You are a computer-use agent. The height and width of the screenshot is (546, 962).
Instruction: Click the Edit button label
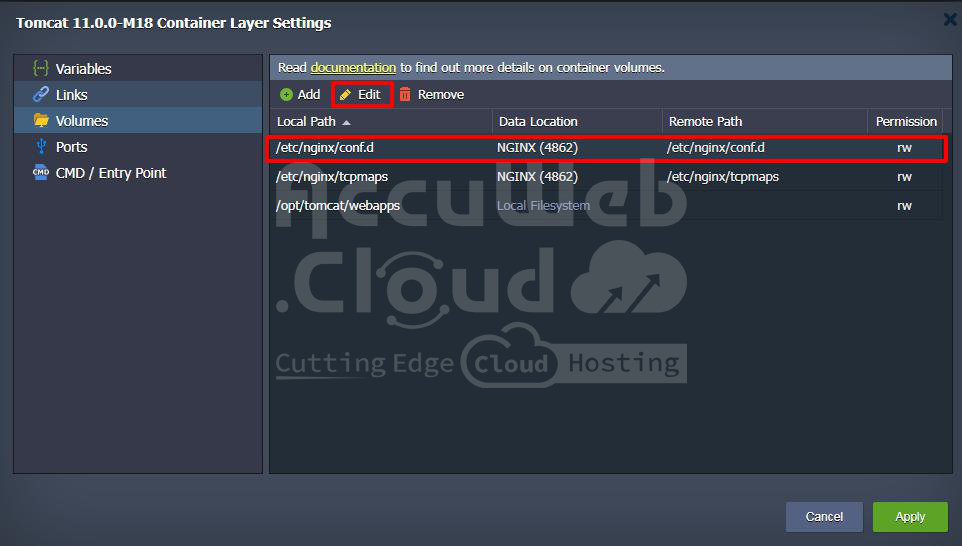[369, 94]
